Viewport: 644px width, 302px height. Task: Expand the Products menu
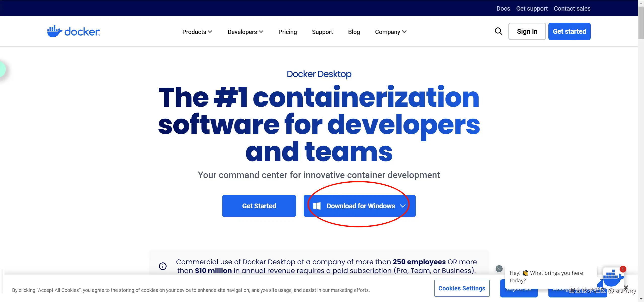(197, 32)
